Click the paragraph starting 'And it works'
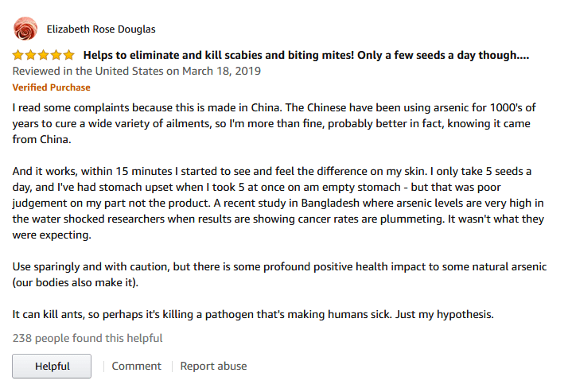 pyautogui.click(x=278, y=203)
